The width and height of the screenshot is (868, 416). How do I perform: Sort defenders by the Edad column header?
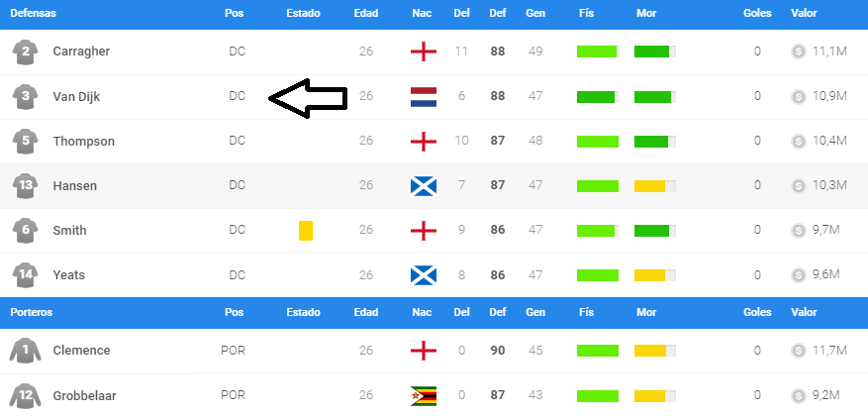pos(366,14)
